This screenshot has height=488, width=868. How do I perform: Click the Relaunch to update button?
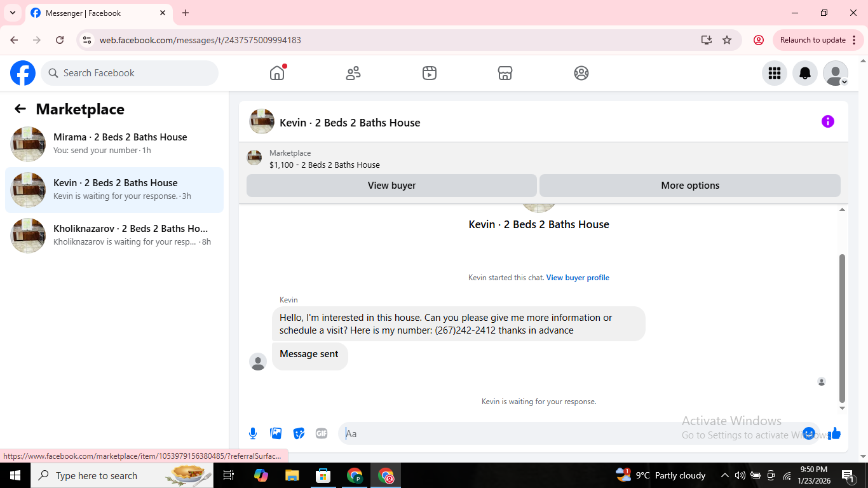point(818,40)
